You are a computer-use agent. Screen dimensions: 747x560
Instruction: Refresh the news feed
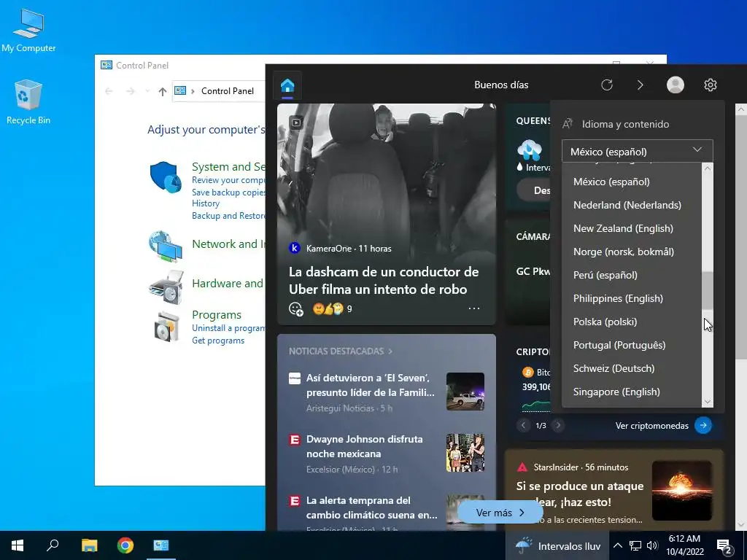606,85
